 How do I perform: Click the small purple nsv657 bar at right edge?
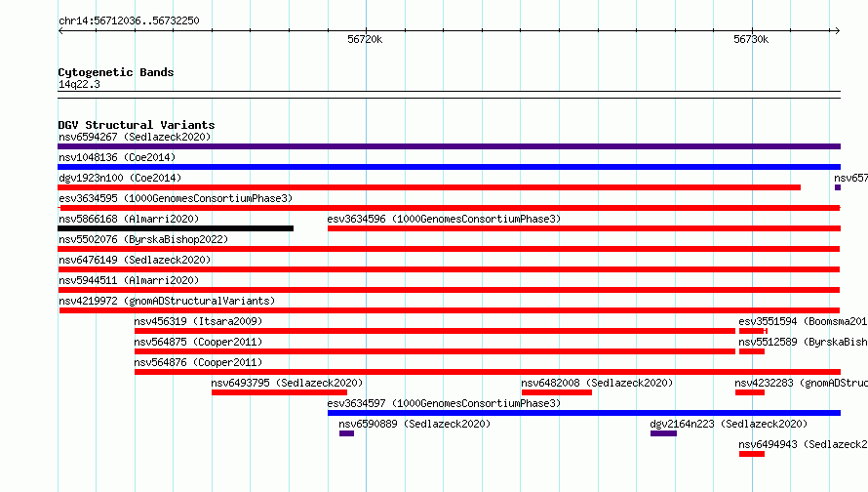838,187
